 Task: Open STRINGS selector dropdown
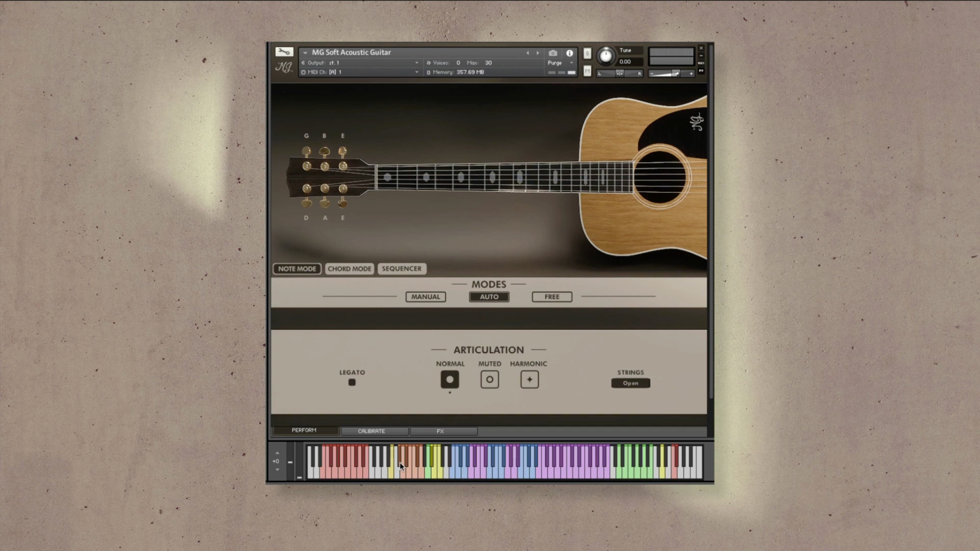coord(631,382)
